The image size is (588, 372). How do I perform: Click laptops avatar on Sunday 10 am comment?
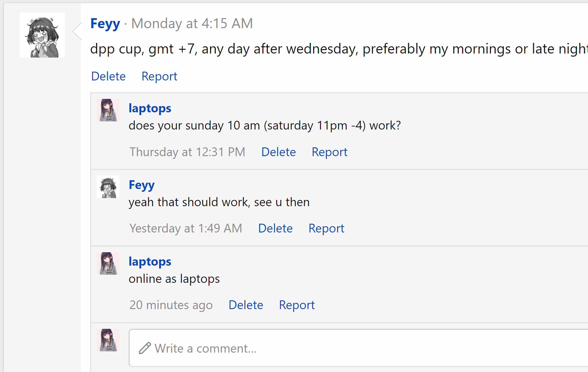point(108,110)
